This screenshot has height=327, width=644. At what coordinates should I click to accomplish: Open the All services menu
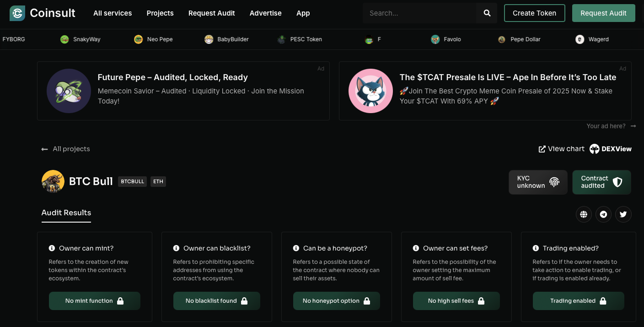113,13
